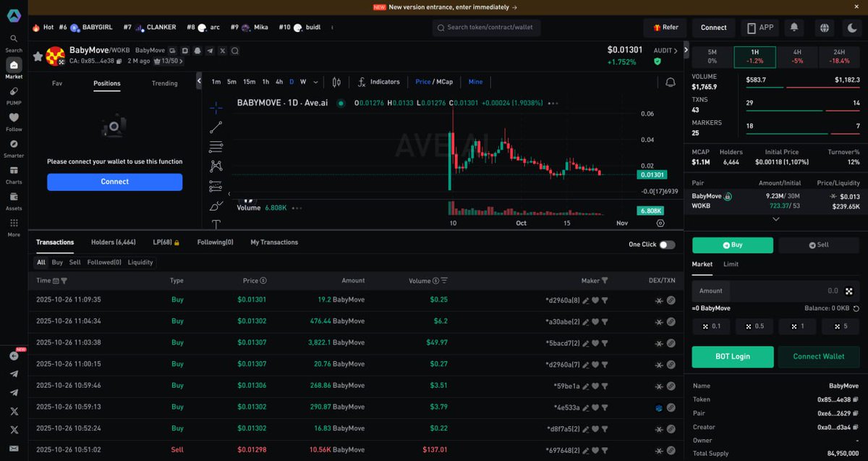Click the blue Connect wallet button

pos(114,182)
